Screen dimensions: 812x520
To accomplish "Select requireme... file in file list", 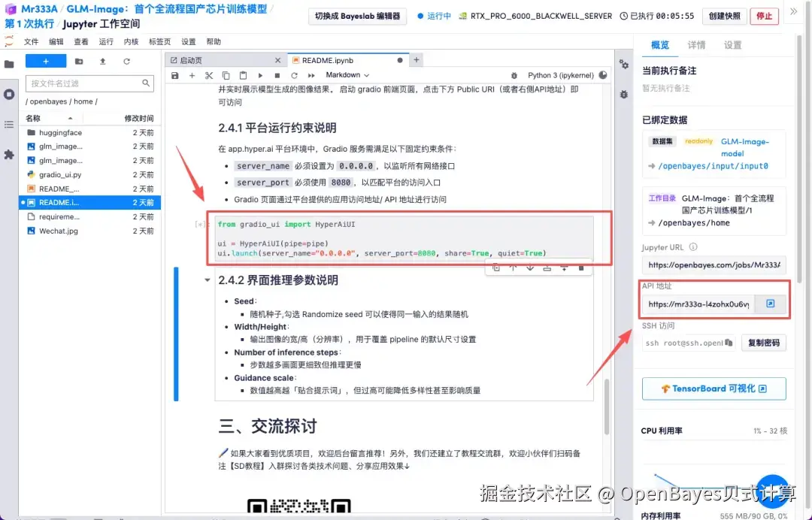I will point(89,217).
